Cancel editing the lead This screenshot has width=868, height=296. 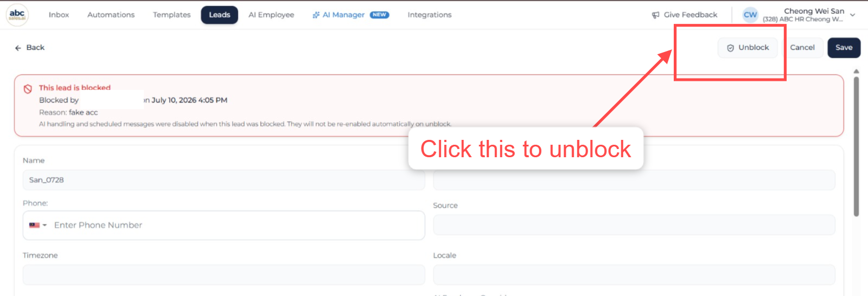(x=802, y=48)
